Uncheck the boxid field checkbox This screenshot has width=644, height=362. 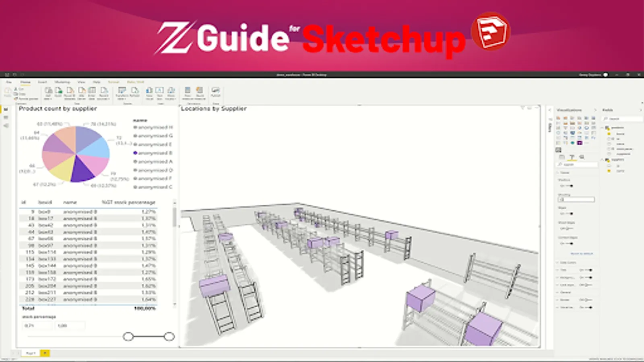(x=609, y=134)
